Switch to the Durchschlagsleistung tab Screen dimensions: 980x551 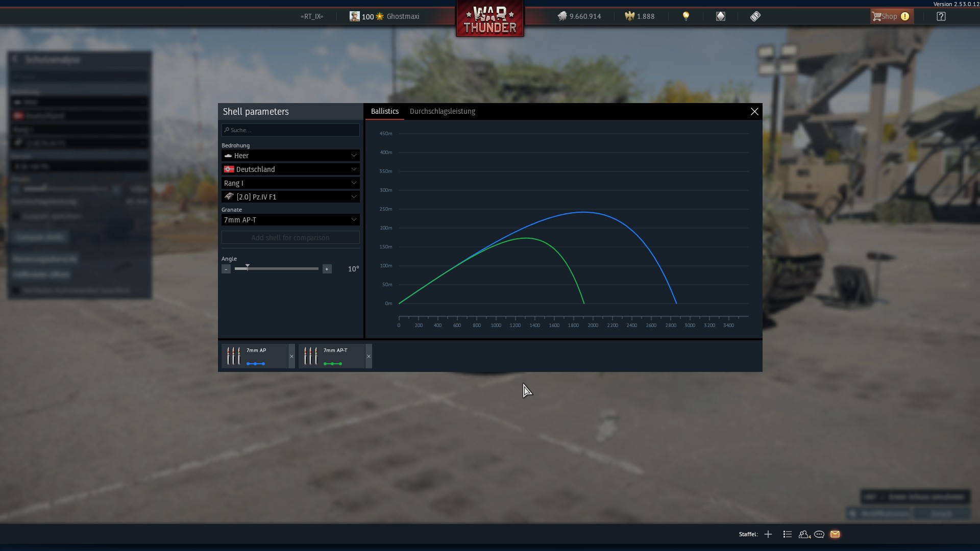point(442,111)
